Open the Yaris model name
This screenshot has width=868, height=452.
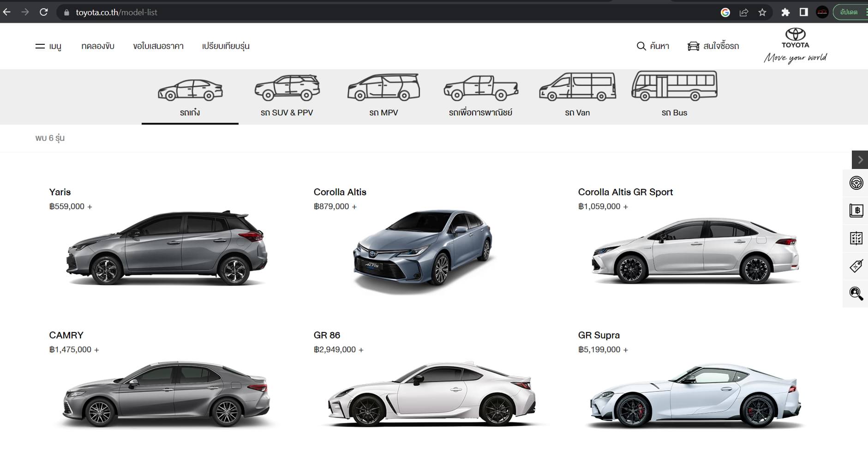pos(60,192)
